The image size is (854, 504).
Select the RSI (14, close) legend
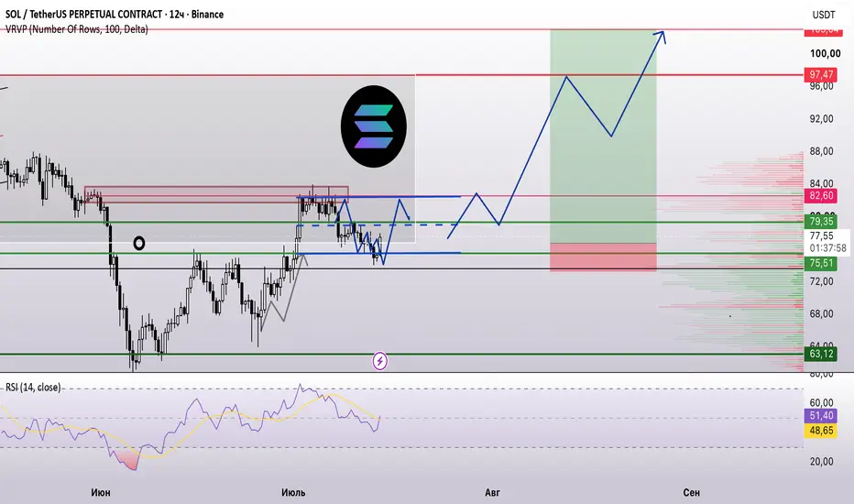coord(33,387)
